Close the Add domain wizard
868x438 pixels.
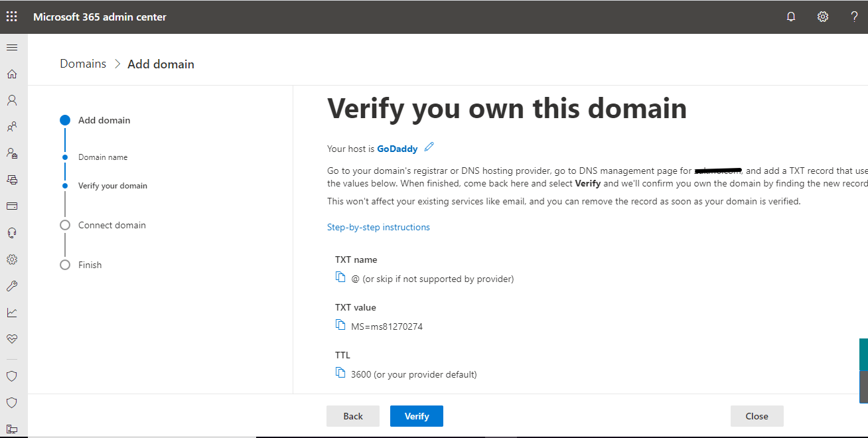point(757,416)
